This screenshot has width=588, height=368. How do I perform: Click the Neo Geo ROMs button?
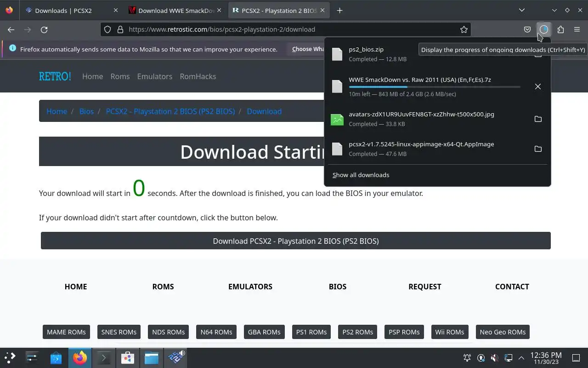point(503,332)
